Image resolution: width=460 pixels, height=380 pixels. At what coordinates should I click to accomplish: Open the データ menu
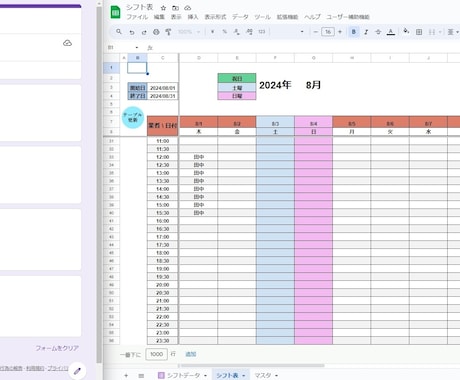240,17
